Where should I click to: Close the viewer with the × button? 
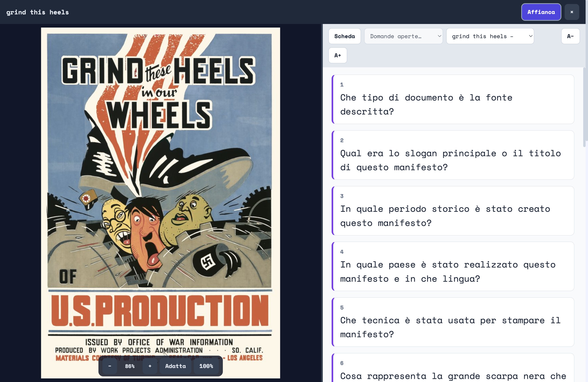tap(571, 12)
